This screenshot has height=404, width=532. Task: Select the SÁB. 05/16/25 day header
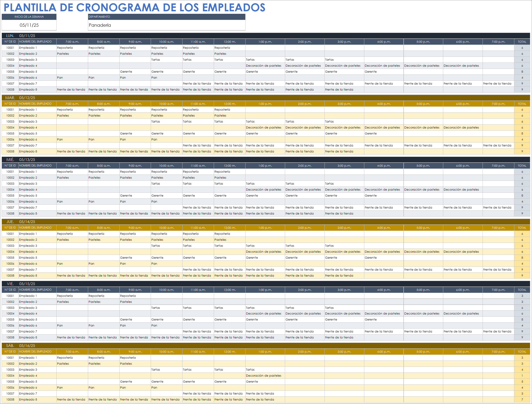266,346
